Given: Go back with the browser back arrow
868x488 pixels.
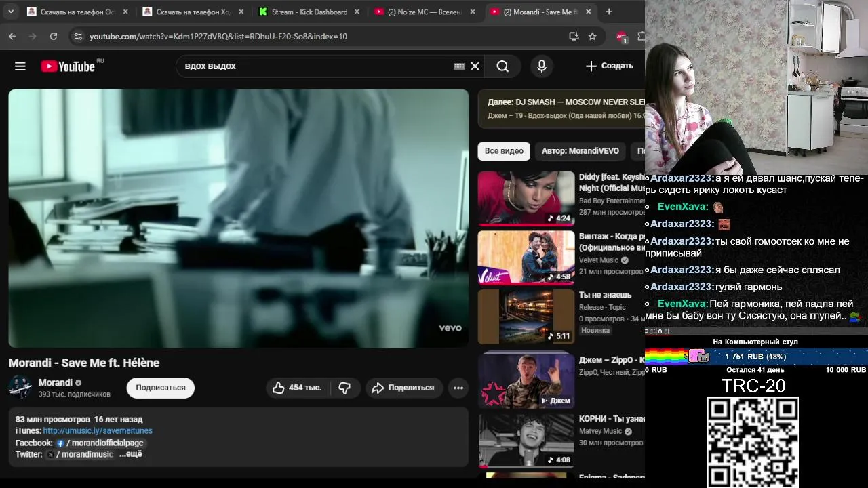Looking at the screenshot, I should click(12, 36).
